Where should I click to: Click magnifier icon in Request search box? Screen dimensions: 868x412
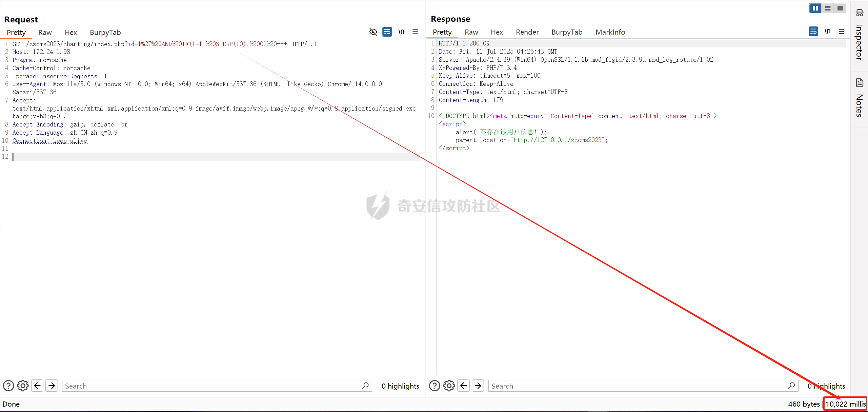365,386
